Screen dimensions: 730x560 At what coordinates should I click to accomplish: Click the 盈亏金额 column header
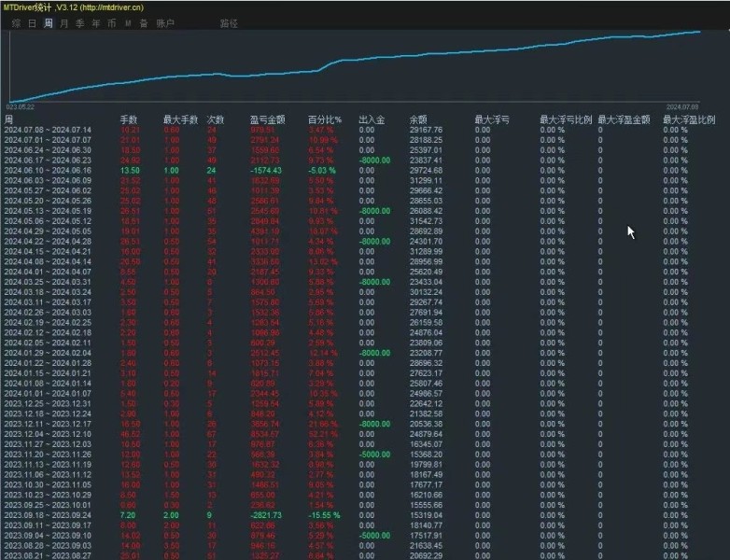coord(268,119)
